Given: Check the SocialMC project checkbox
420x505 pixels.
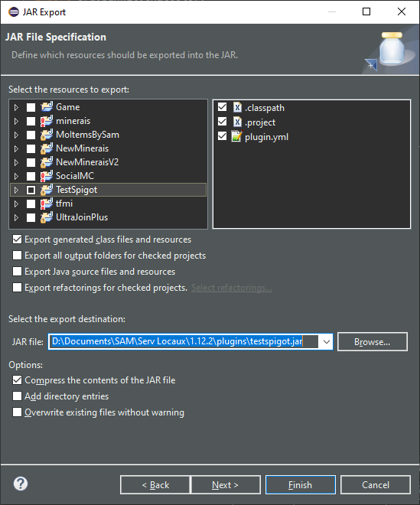Looking at the screenshot, I should [x=31, y=176].
